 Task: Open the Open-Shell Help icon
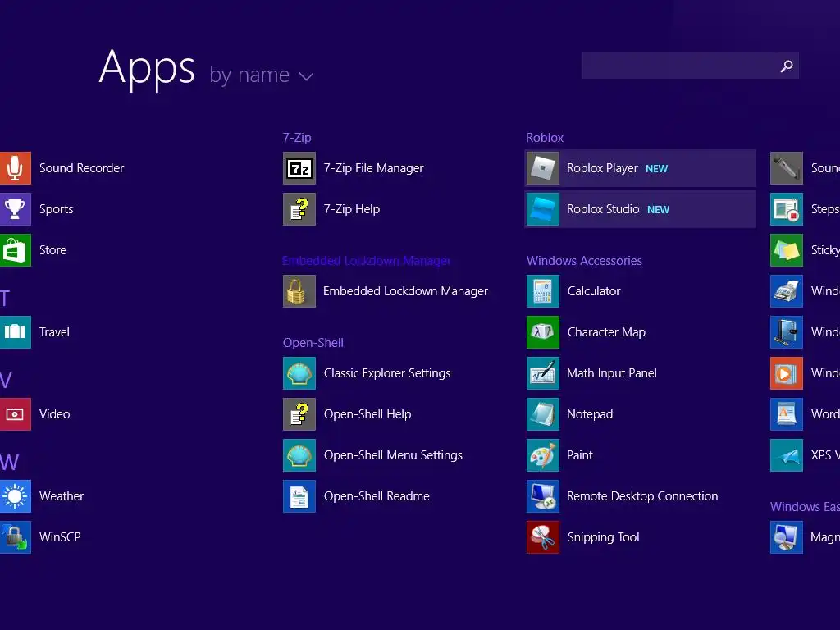point(299,414)
